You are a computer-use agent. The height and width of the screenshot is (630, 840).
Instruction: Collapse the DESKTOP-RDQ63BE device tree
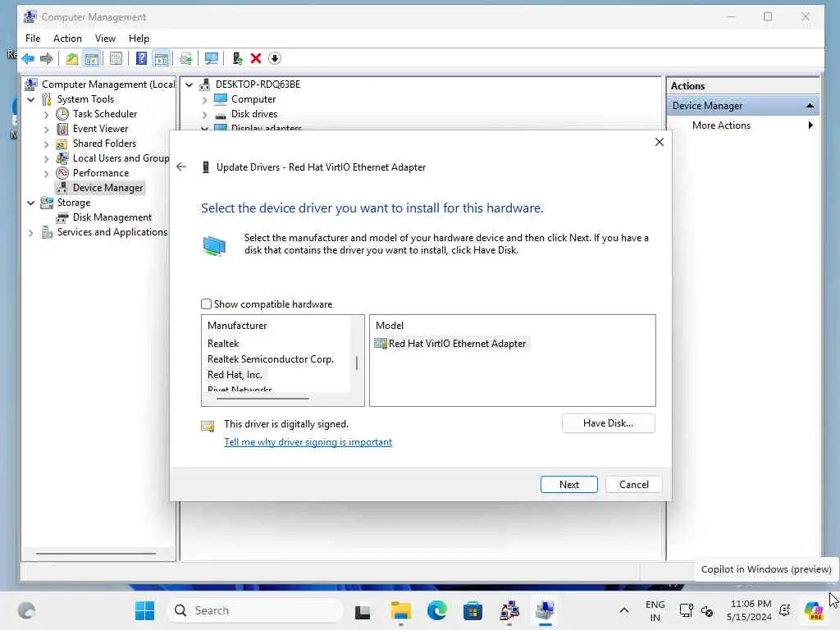189,84
